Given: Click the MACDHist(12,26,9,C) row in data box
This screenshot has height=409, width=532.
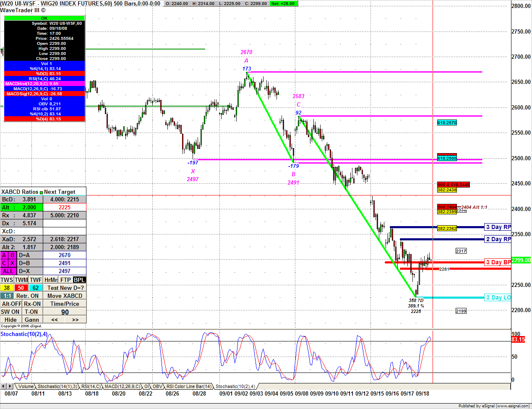Looking at the screenshot, I should tap(44, 83).
